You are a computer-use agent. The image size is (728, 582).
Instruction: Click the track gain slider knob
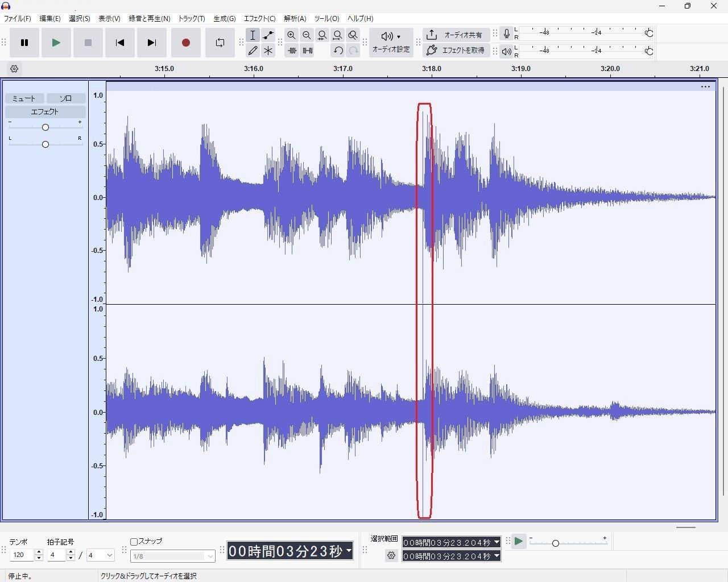45,127
